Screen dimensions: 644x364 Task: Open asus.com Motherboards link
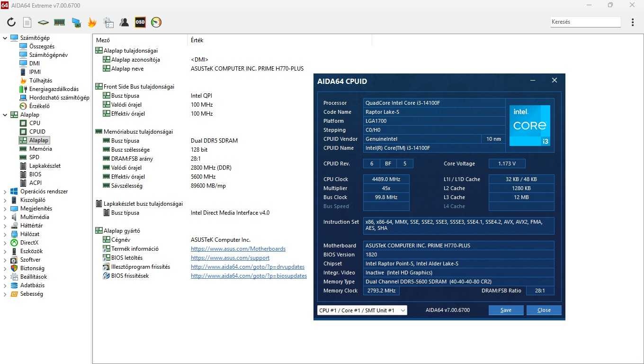point(238,249)
